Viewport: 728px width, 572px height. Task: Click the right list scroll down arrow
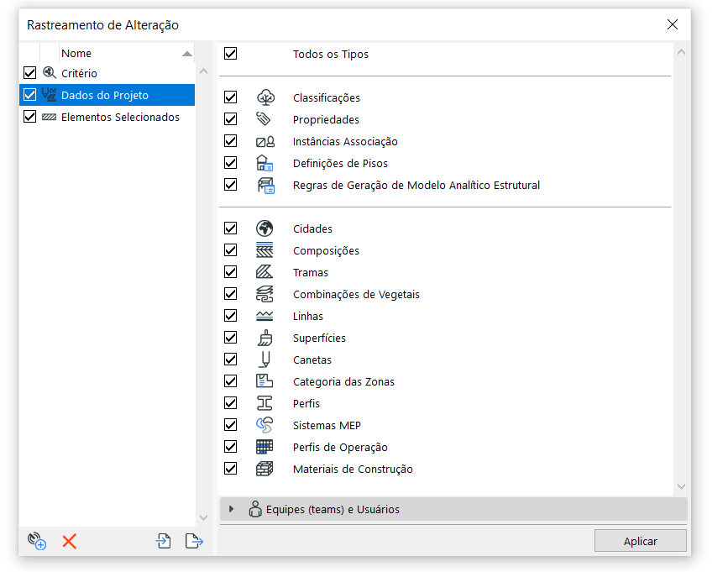point(681,486)
